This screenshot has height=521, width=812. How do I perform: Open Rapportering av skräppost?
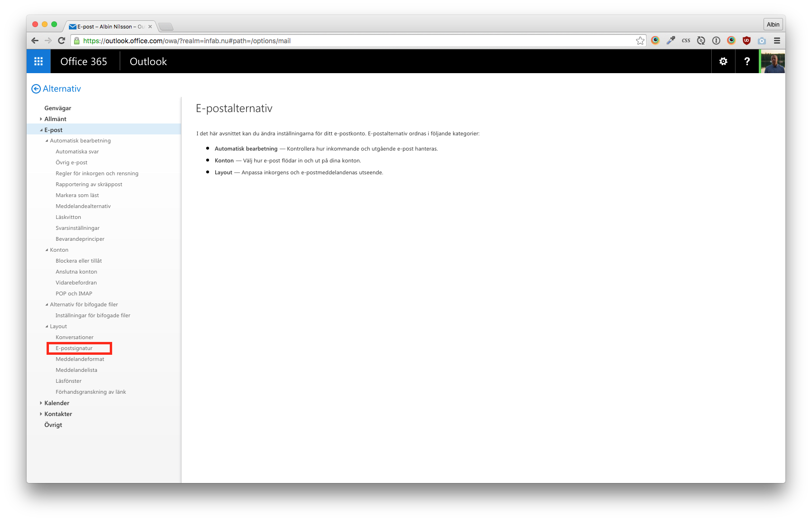point(89,185)
